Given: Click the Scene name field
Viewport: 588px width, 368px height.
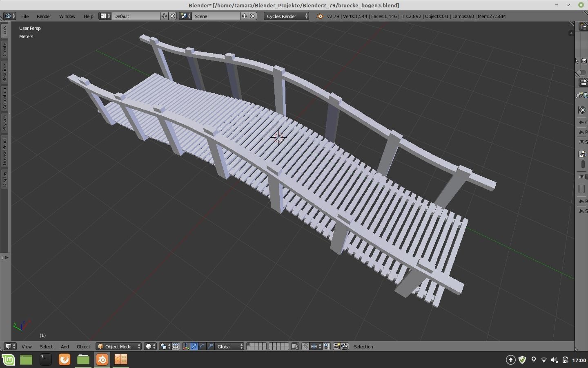Looking at the screenshot, I should [x=216, y=16].
